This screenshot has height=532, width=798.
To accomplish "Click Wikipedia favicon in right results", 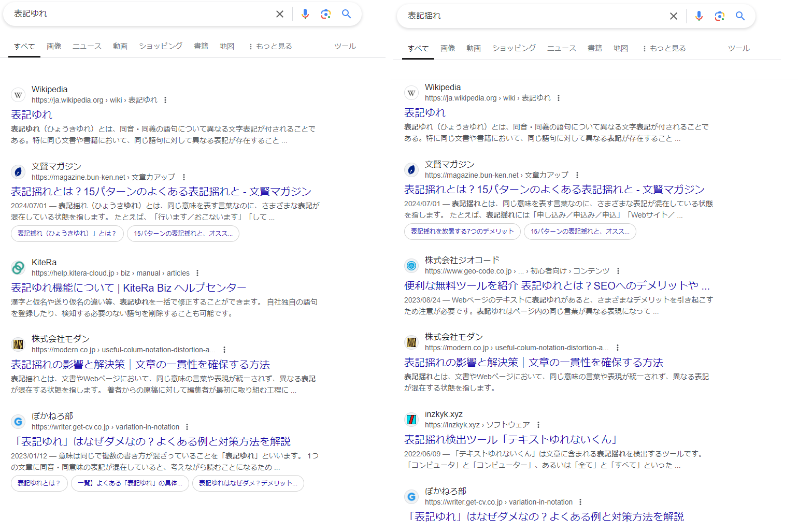I will tap(411, 93).
